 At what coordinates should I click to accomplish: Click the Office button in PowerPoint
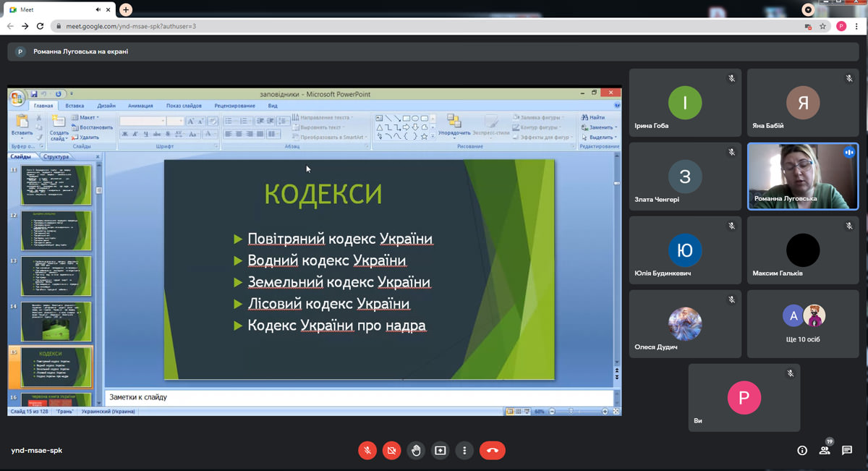(x=17, y=98)
